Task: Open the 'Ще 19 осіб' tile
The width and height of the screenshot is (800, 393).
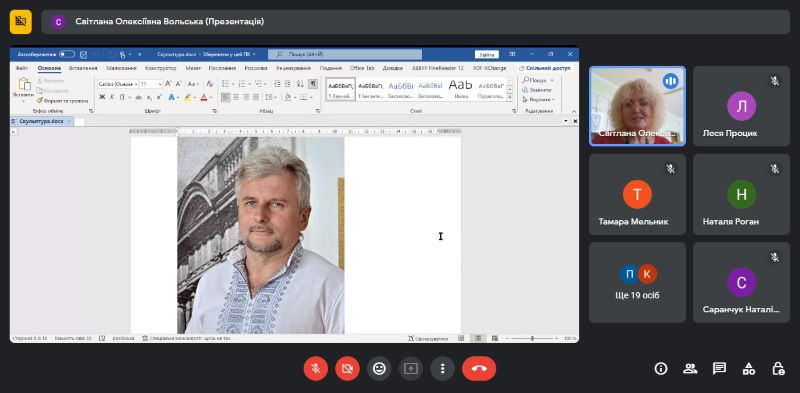Action: click(637, 282)
